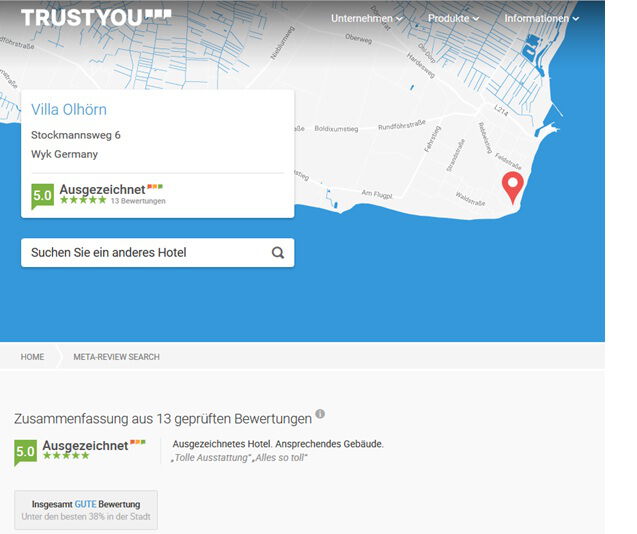Click the info icon beside Zusammenfassung heading
The width and height of the screenshot is (637, 534).
(x=320, y=414)
